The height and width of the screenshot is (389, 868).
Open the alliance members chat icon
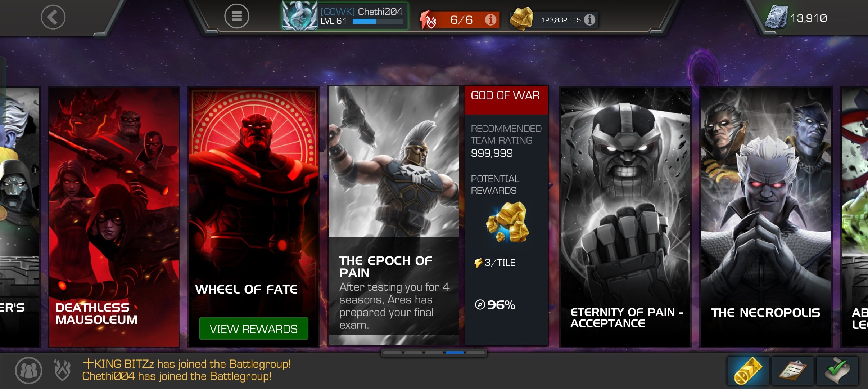28,370
